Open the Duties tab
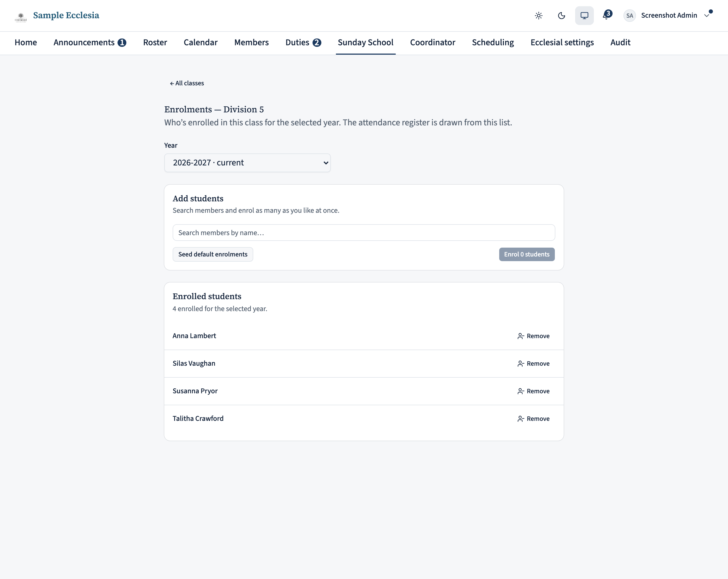The image size is (728, 579). tap(303, 43)
